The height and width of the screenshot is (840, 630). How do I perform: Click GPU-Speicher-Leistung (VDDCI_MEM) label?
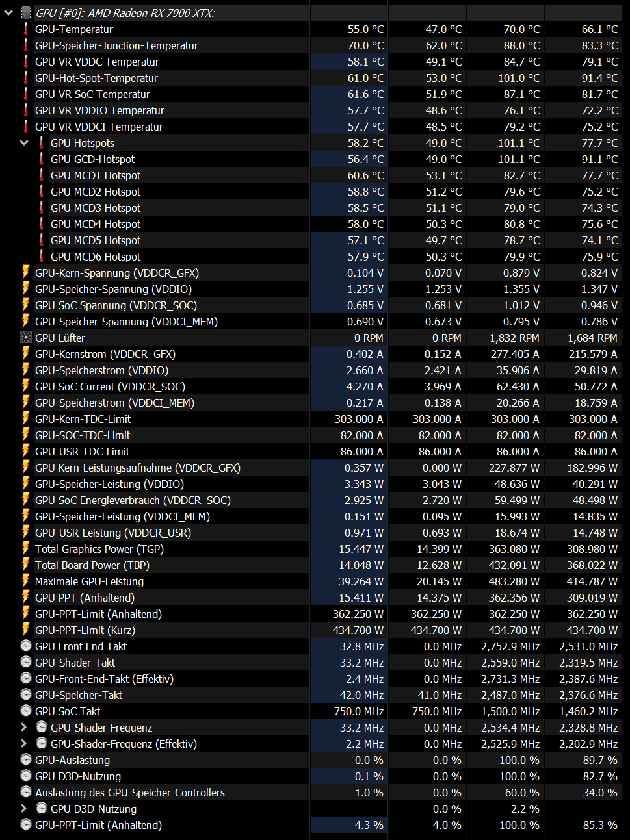[122, 516]
